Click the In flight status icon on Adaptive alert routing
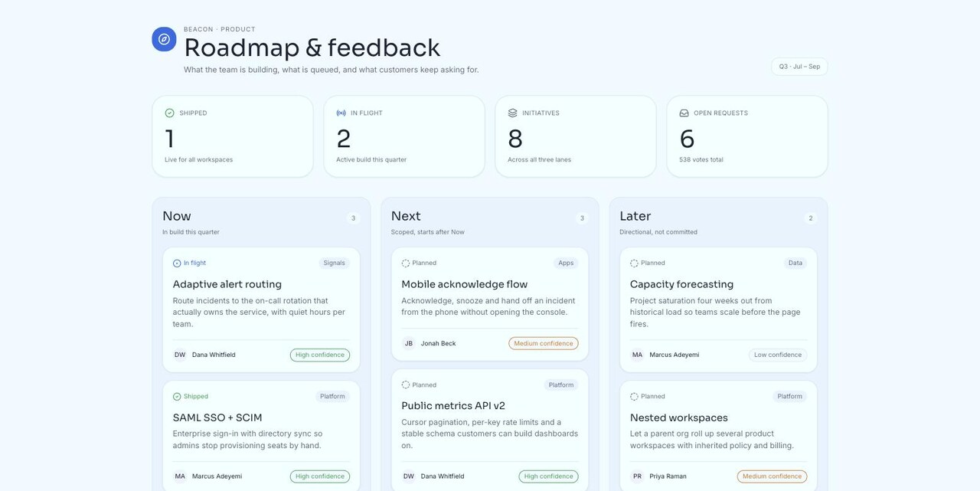980x491 pixels. [x=177, y=263]
